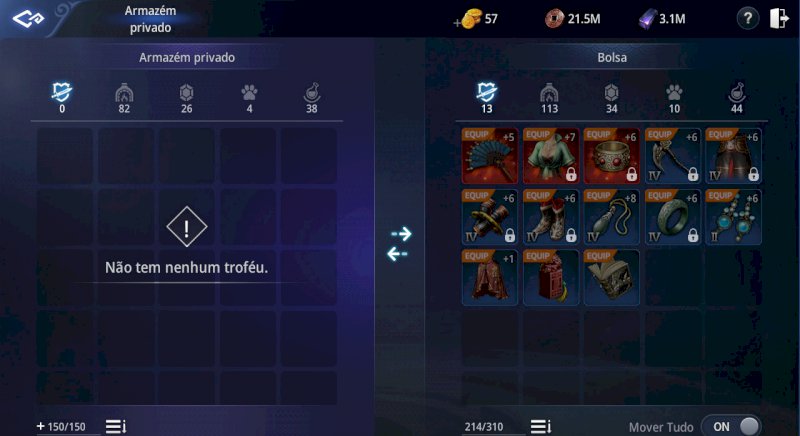Add more gold coins

tap(457, 22)
